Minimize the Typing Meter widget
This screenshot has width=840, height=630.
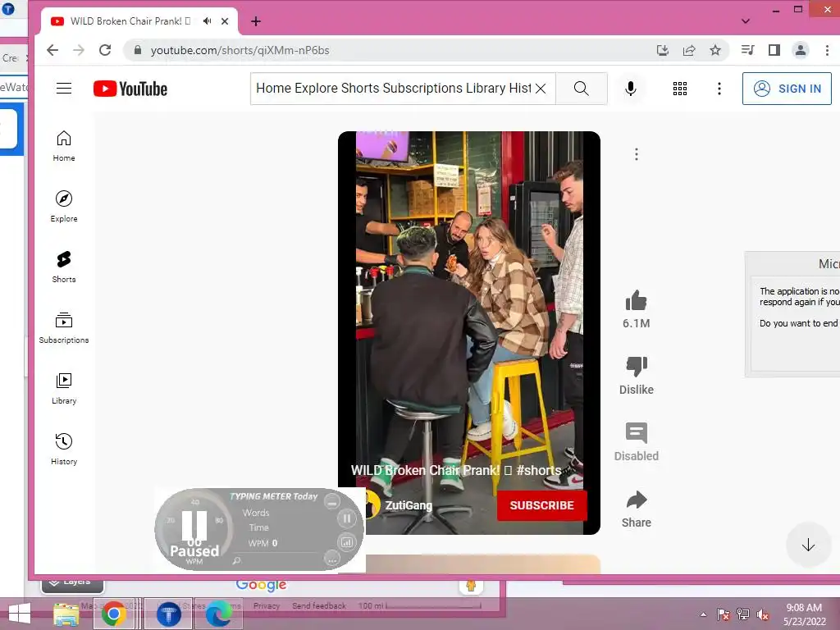[x=332, y=503]
